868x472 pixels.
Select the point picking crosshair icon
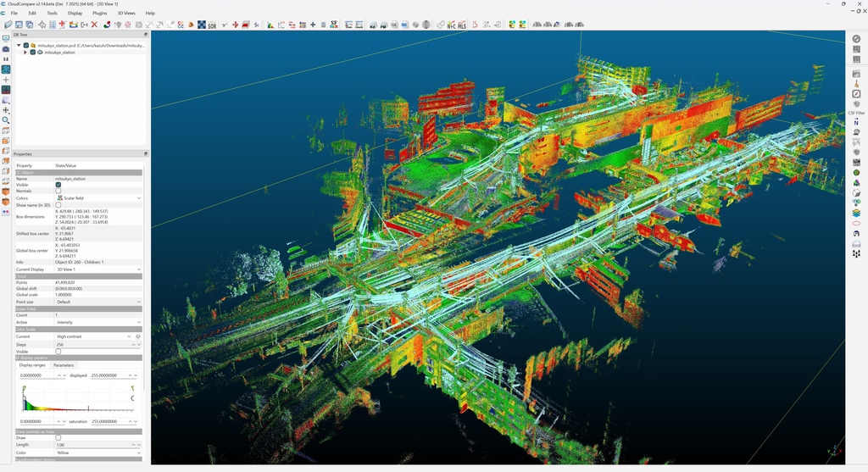tap(42, 25)
